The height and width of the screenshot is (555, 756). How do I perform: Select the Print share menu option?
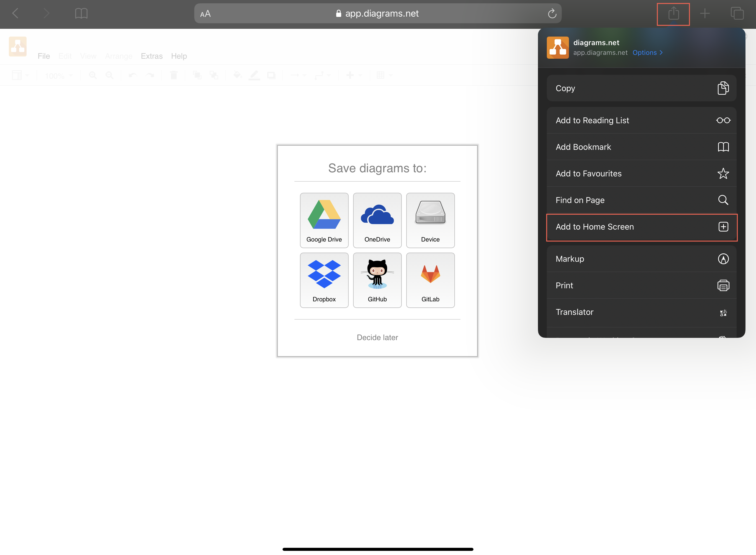point(641,286)
